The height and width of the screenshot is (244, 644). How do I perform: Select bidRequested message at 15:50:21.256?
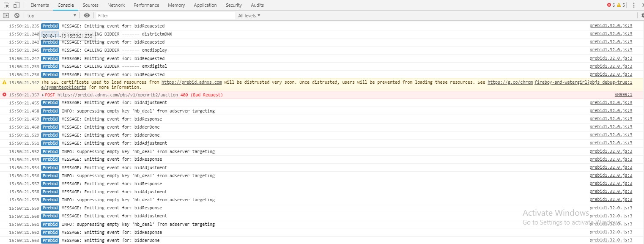(113, 74)
